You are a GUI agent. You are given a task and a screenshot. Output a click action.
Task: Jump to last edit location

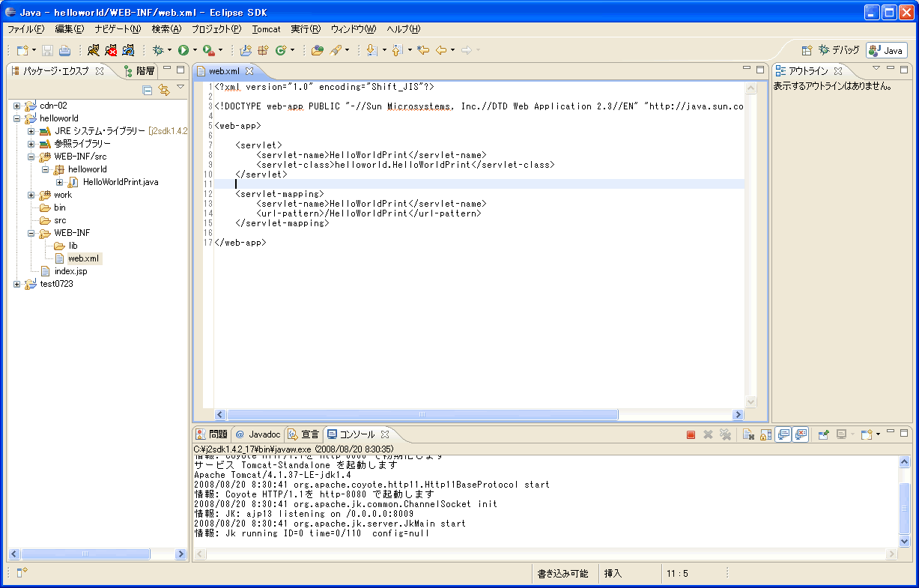pos(423,50)
